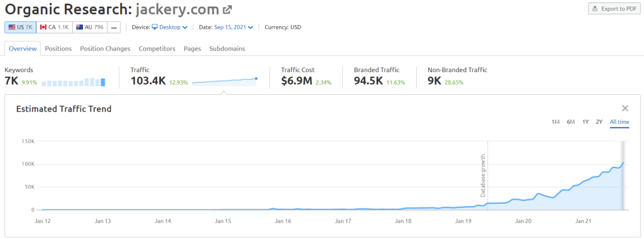This screenshot has width=644, height=239.
Task: Open the Subdomains tab
Action: (x=227, y=49)
